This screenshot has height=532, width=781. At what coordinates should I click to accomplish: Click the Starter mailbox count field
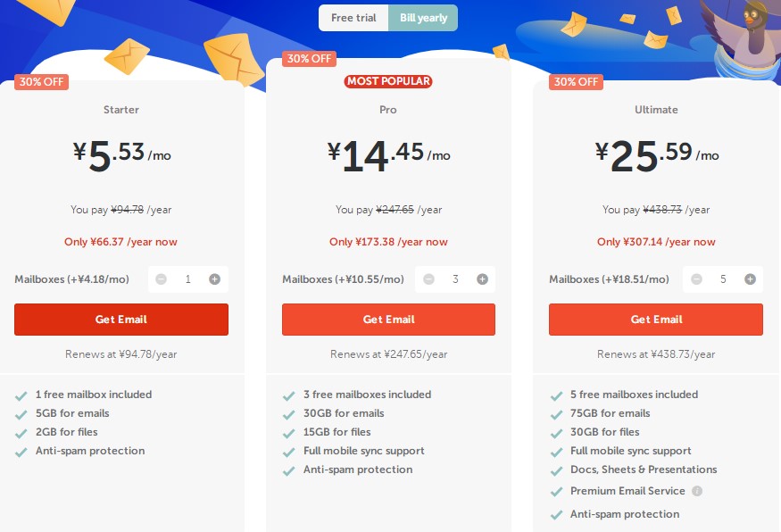coord(187,278)
